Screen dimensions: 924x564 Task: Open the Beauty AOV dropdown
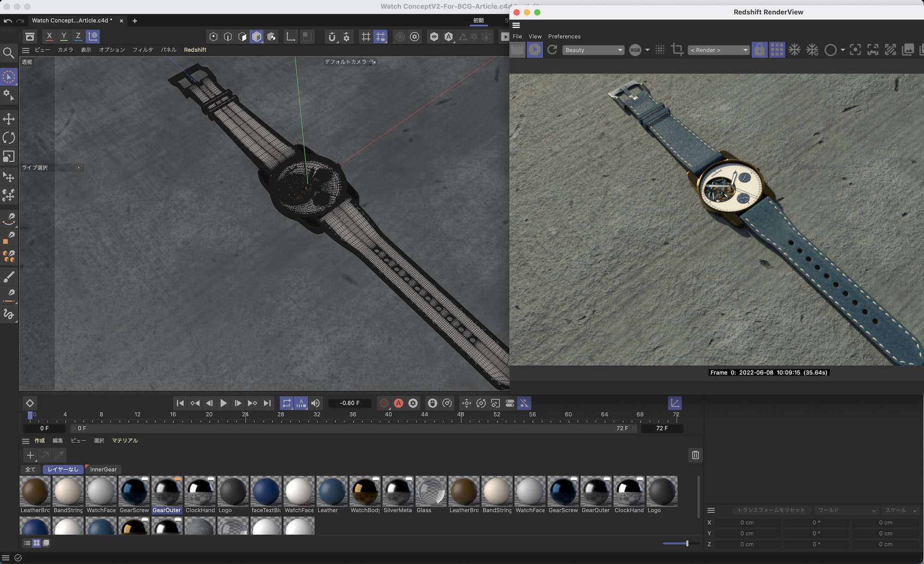point(593,50)
